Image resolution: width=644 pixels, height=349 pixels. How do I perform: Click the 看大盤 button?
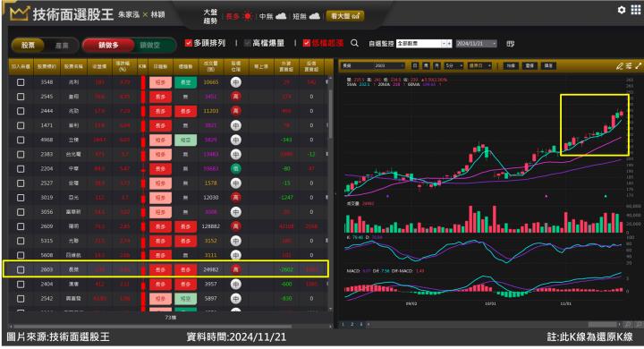345,16
